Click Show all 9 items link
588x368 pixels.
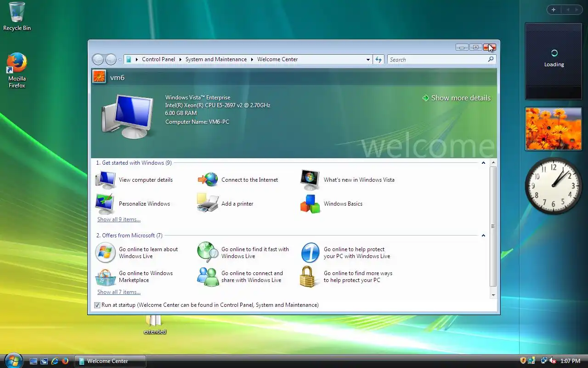(119, 219)
